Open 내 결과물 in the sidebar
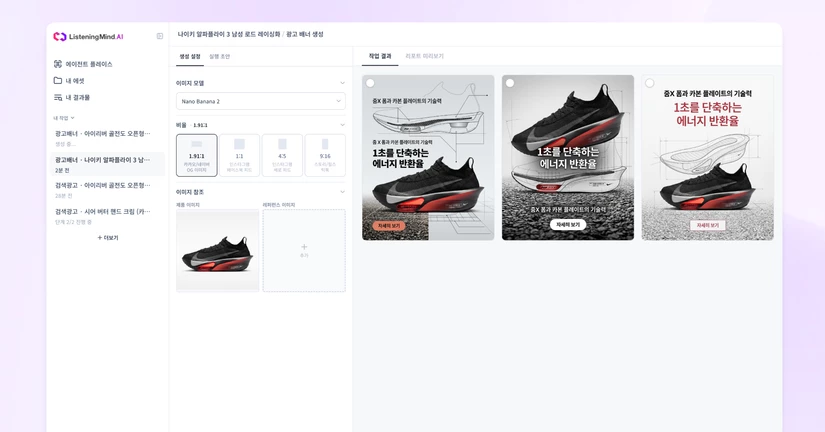Viewport: 825px width, 432px height. [72, 98]
